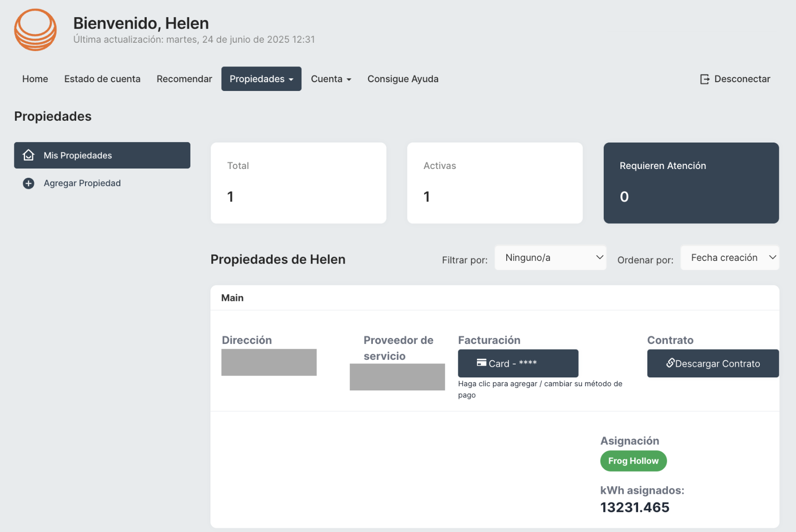Select Mis Propiedades in sidebar
796x532 pixels.
coord(102,155)
